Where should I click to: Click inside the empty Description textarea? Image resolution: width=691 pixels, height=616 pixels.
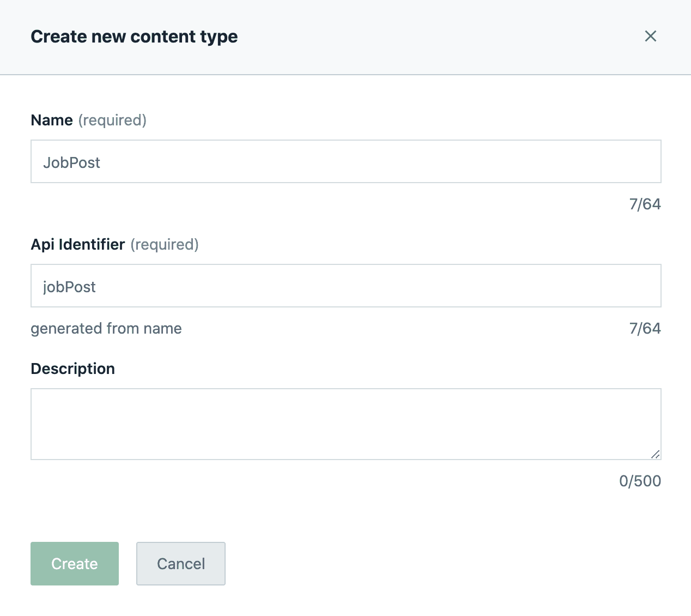coord(346,424)
